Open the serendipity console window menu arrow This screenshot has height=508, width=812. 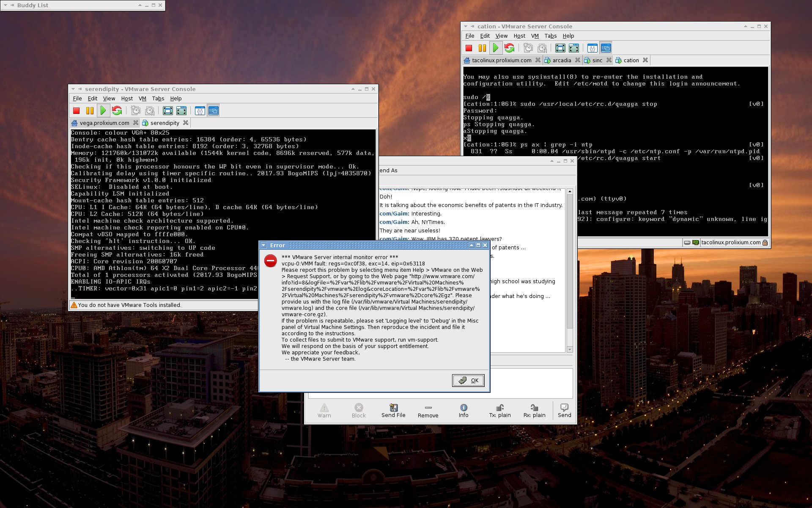73,89
